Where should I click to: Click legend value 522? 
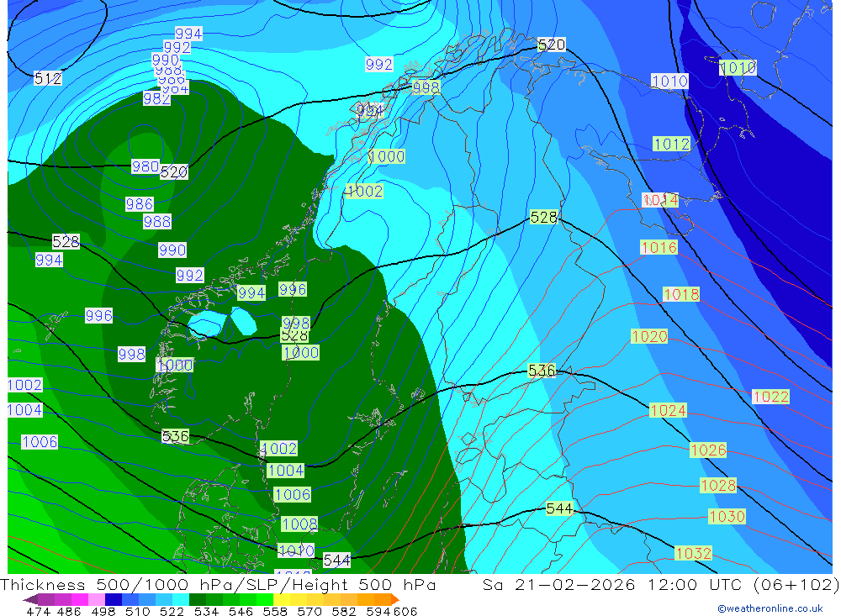(172, 611)
